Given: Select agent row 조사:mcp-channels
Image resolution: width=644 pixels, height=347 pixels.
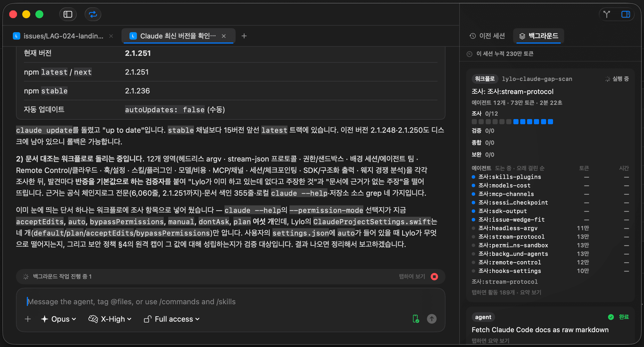Looking at the screenshot, I should coord(550,194).
